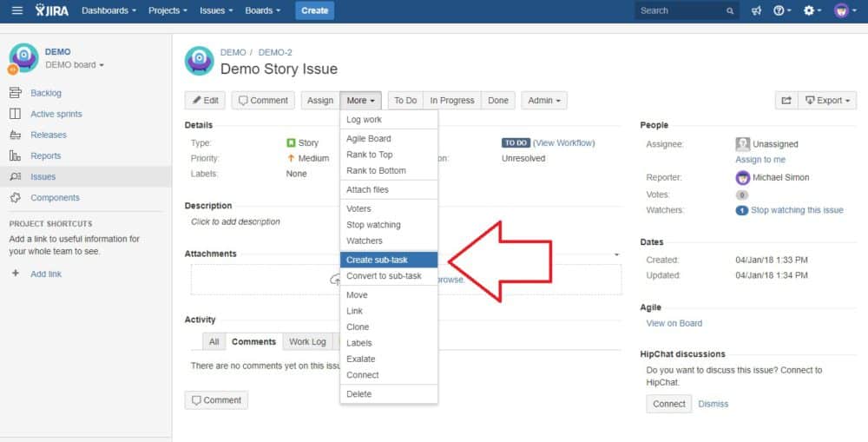868x442 pixels.
Task: Select Connect in More menu
Action: [x=389, y=375]
